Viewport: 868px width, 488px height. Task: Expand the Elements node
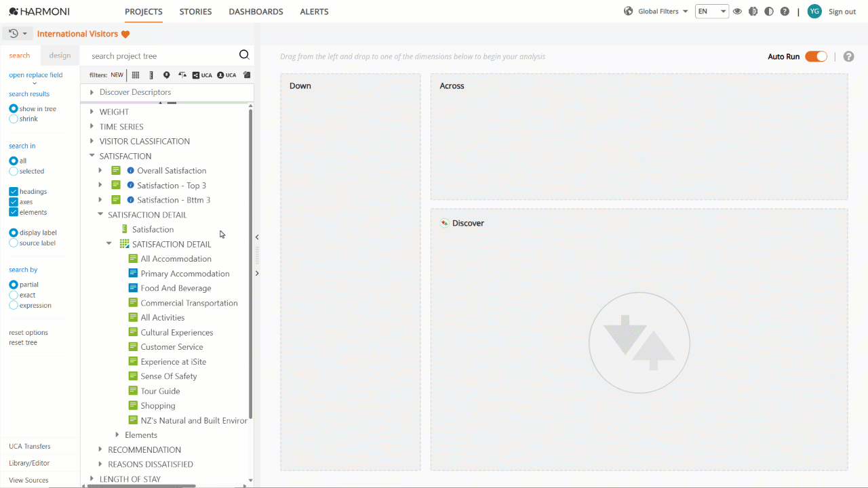point(117,435)
